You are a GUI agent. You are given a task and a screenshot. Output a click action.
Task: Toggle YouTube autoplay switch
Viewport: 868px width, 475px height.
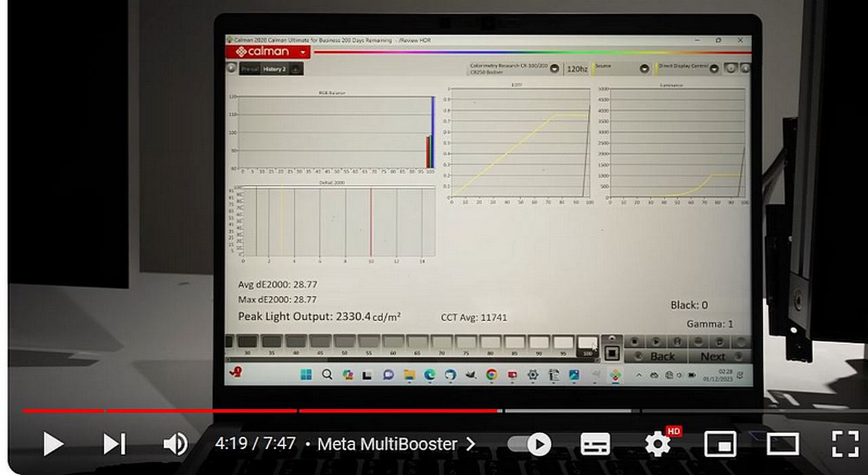coord(530,445)
